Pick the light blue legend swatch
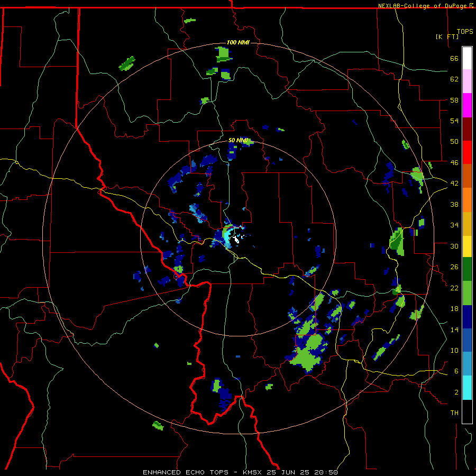 (x=467, y=364)
